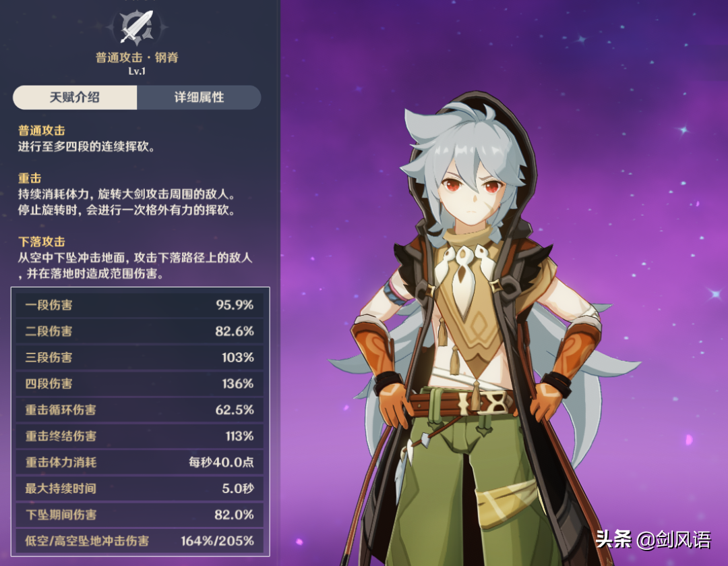Click the 头条 @剑风语 watermark
The width and height of the screenshot is (728, 566).
[653, 540]
